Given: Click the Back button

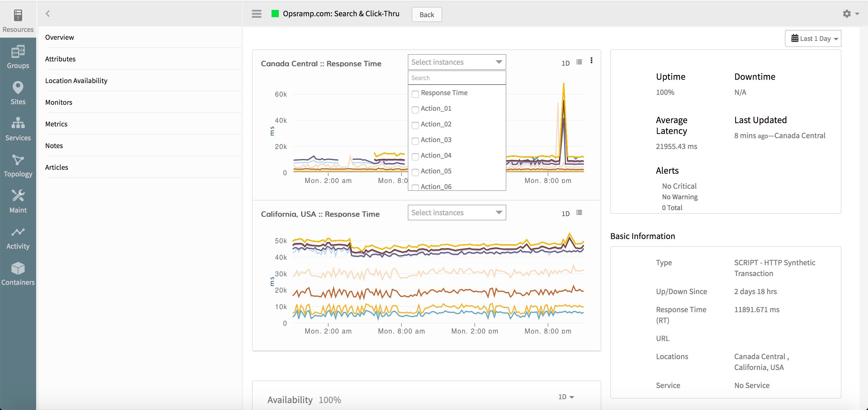Looking at the screenshot, I should click(426, 14).
